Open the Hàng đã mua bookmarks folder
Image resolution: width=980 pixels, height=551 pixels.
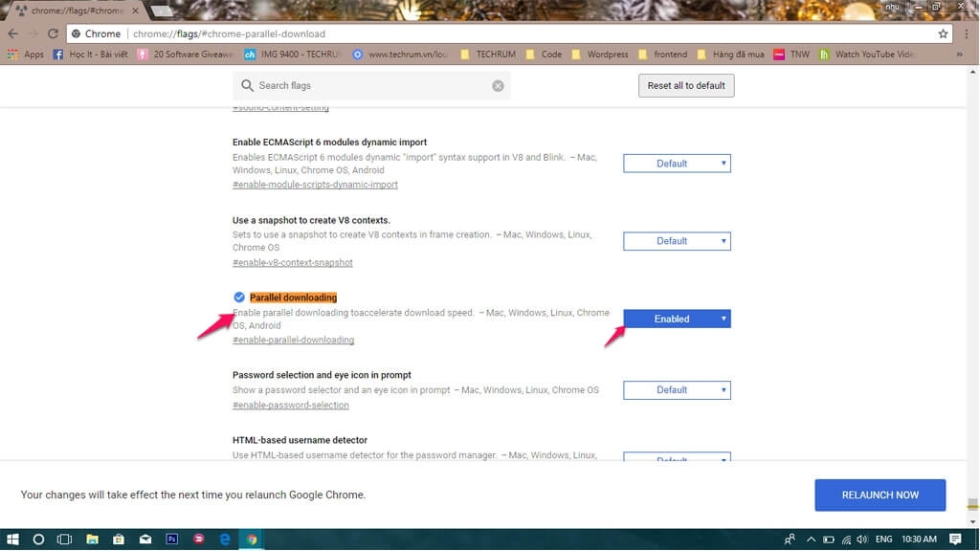[x=730, y=55]
